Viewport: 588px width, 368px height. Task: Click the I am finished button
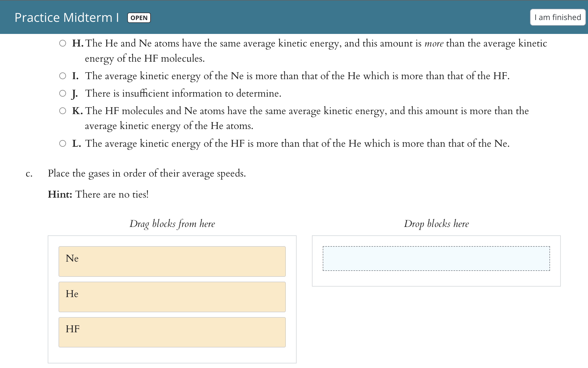(x=557, y=17)
